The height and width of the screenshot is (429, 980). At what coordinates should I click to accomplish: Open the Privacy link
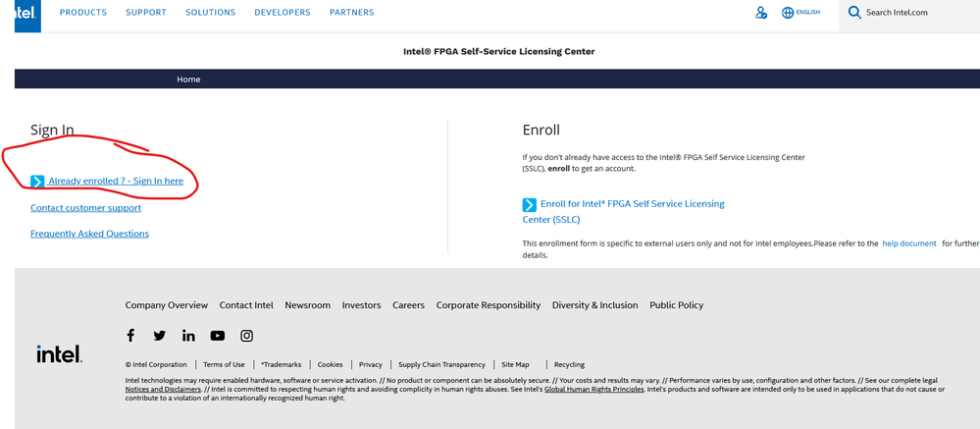371,364
